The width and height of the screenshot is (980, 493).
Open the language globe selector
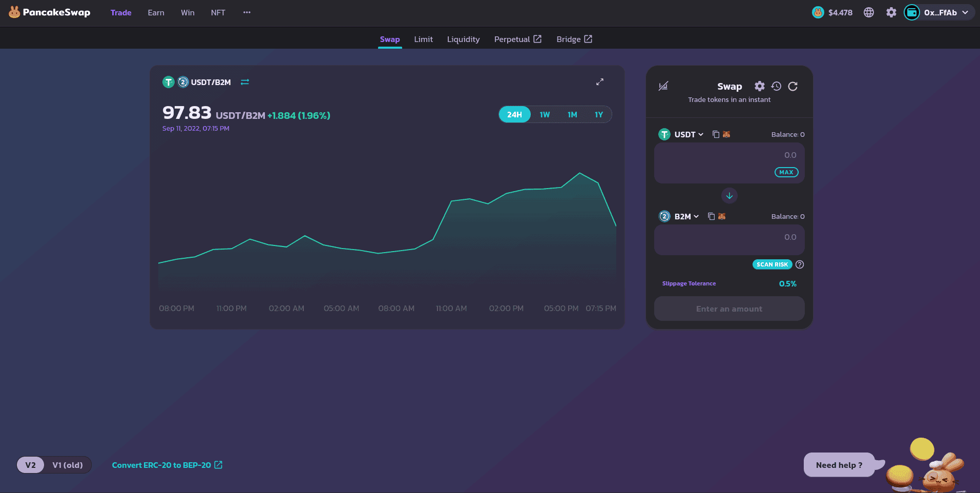pos(869,12)
